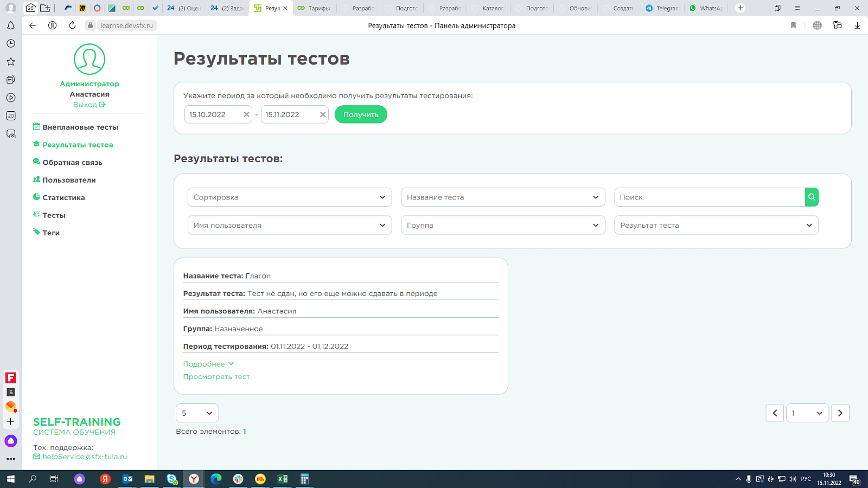Open taskbar search
The height and width of the screenshot is (488, 868).
[33, 479]
